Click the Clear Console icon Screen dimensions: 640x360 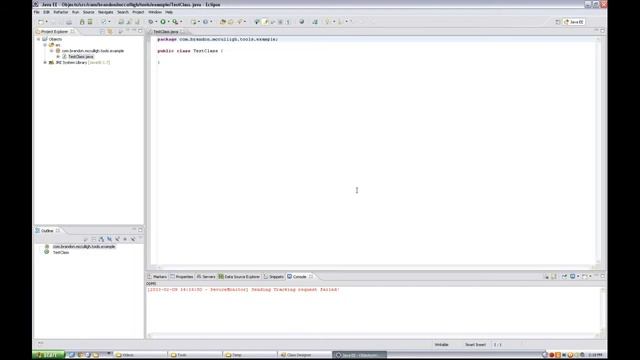click(547, 277)
